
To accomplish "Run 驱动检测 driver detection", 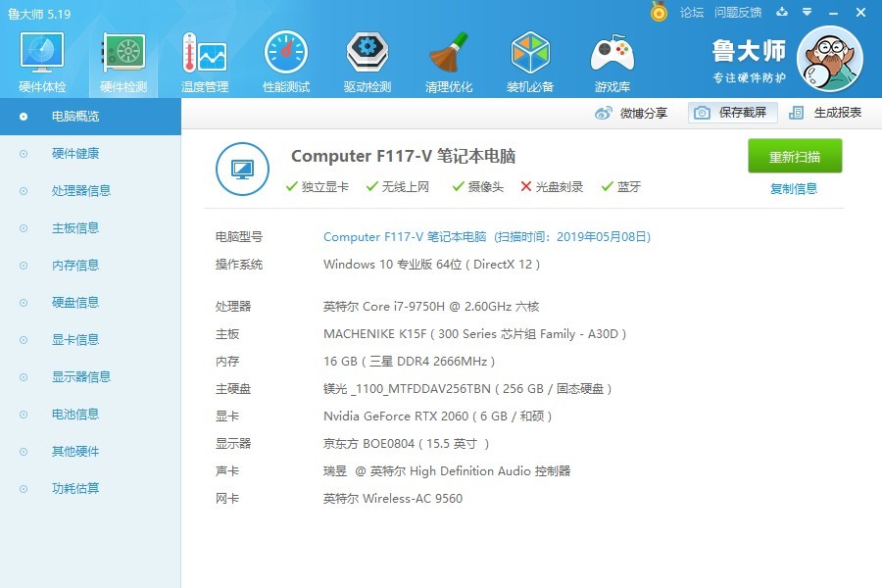I will [367, 59].
